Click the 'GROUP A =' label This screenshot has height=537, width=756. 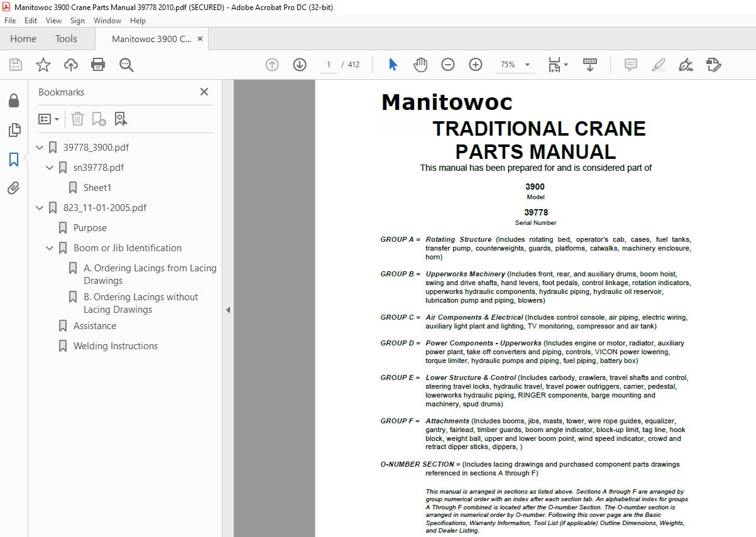400,239
